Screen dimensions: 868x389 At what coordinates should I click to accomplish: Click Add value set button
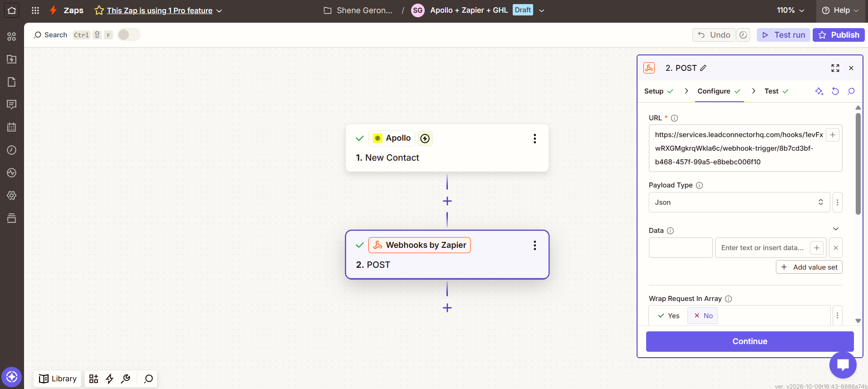[x=809, y=267]
